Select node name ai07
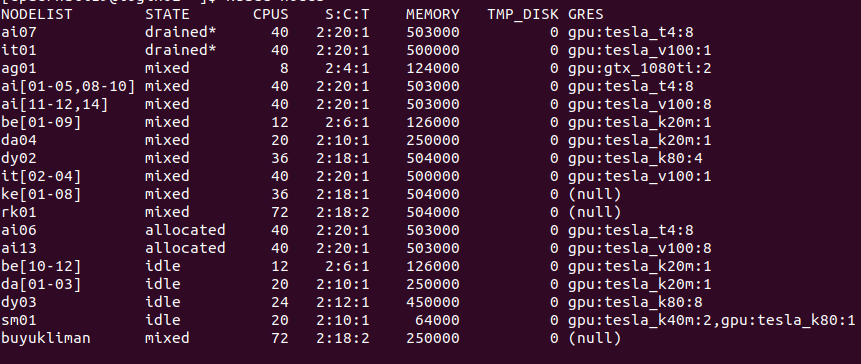The width and height of the screenshot is (861, 364). 19,32
